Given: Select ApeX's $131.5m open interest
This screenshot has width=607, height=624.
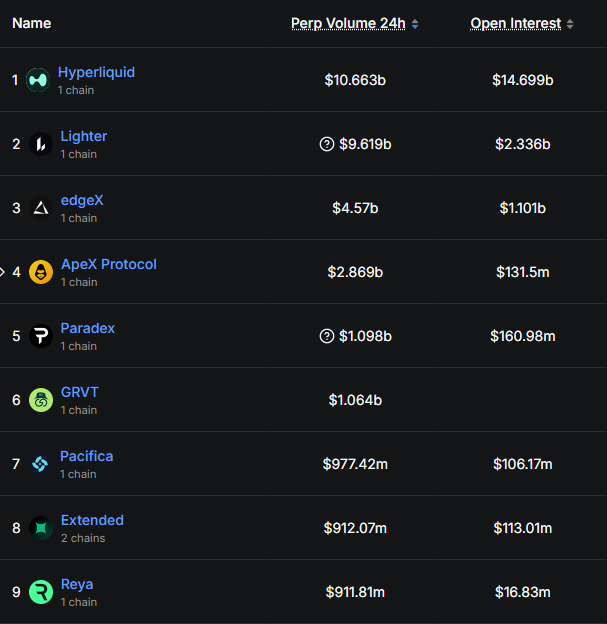Looking at the screenshot, I should pyautogui.click(x=523, y=272).
